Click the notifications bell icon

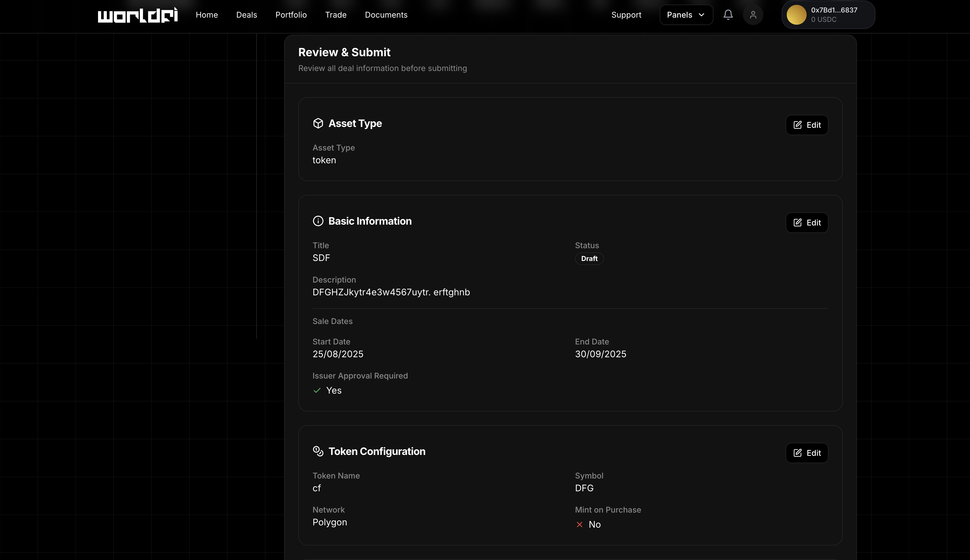point(728,14)
